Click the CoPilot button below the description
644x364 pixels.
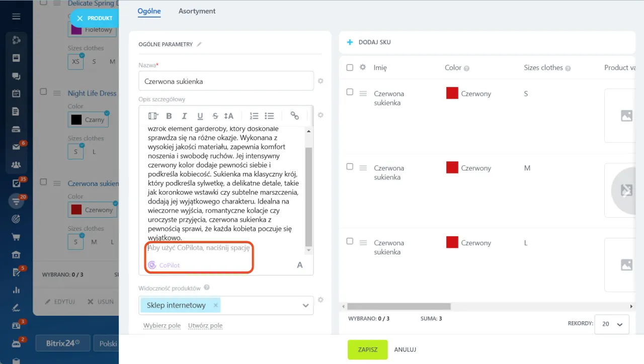(x=164, y=265)
